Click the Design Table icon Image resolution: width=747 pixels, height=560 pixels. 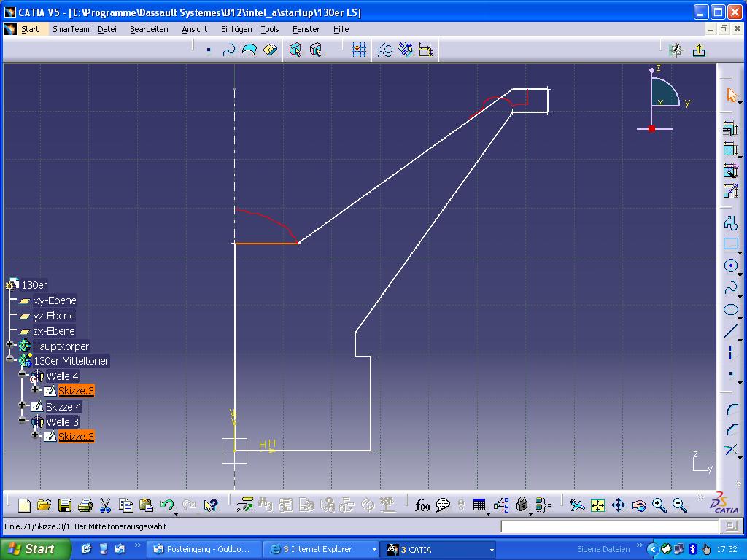coord(479,505)
